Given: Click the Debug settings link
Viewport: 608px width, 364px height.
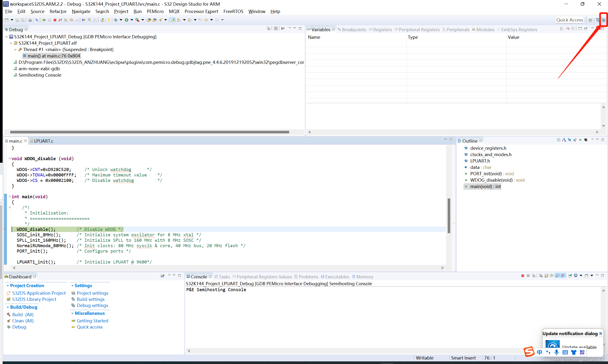Looking at the screenshot, I should click(x=92, y=305).
